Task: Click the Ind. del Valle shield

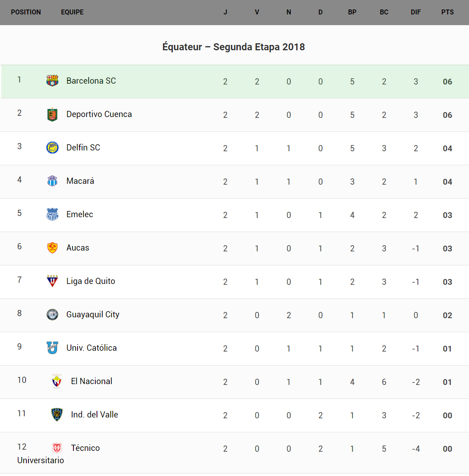Action: tap(57, 415)
